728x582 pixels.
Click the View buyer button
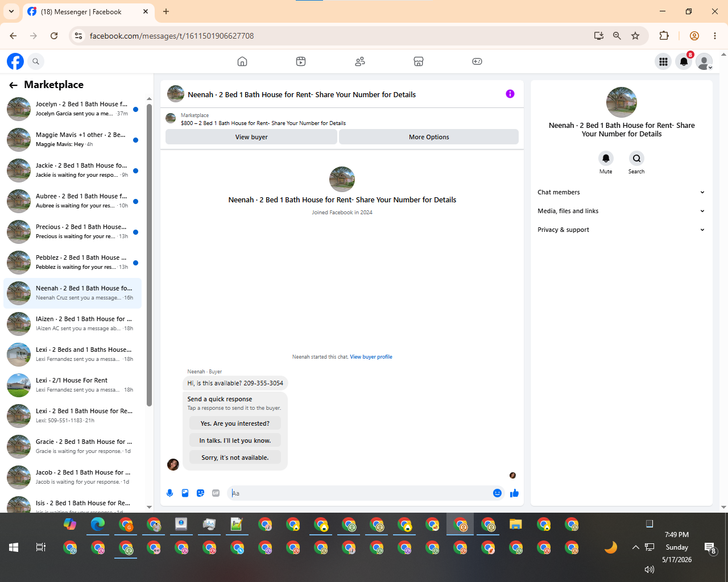(251, 137)
